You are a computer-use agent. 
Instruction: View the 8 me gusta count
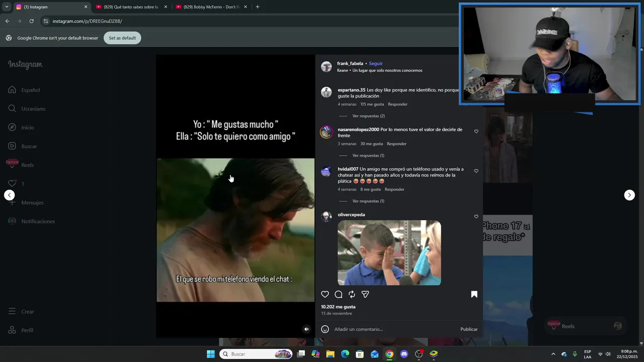click(370, 190)
